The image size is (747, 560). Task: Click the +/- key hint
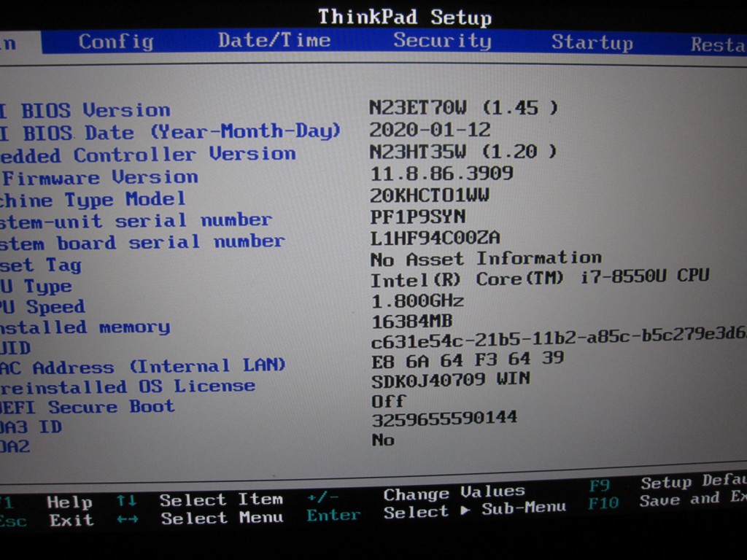point(323,497)
